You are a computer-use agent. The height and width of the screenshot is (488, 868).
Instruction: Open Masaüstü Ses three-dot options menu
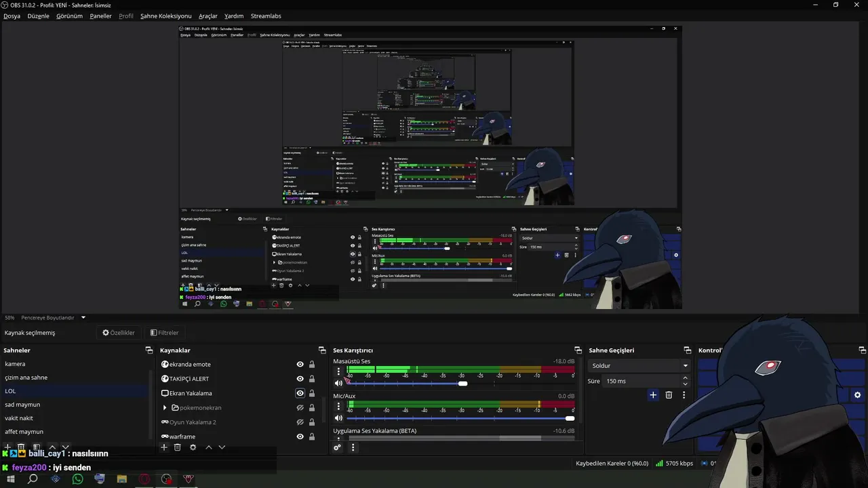(338, 371)
